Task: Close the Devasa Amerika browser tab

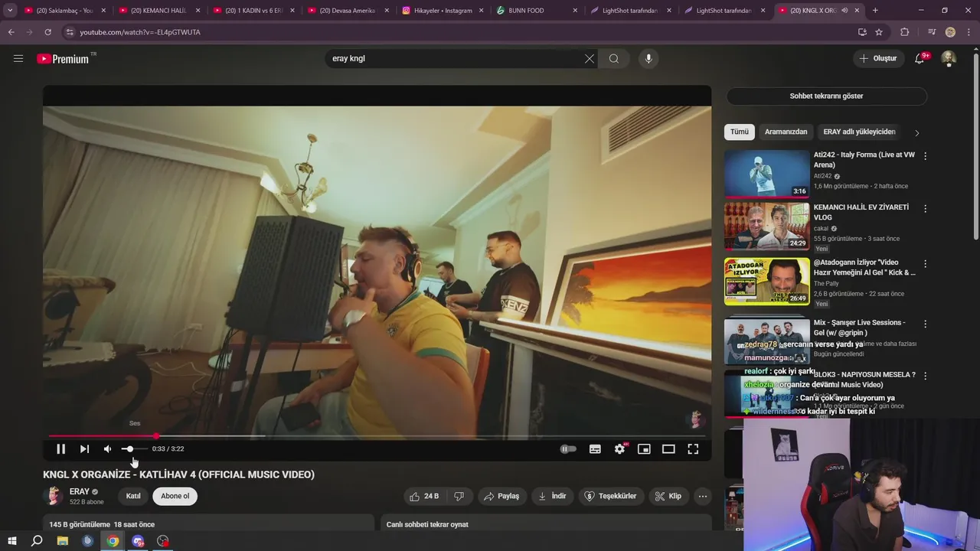Action: pyautogui.click(x=386, y=11)
